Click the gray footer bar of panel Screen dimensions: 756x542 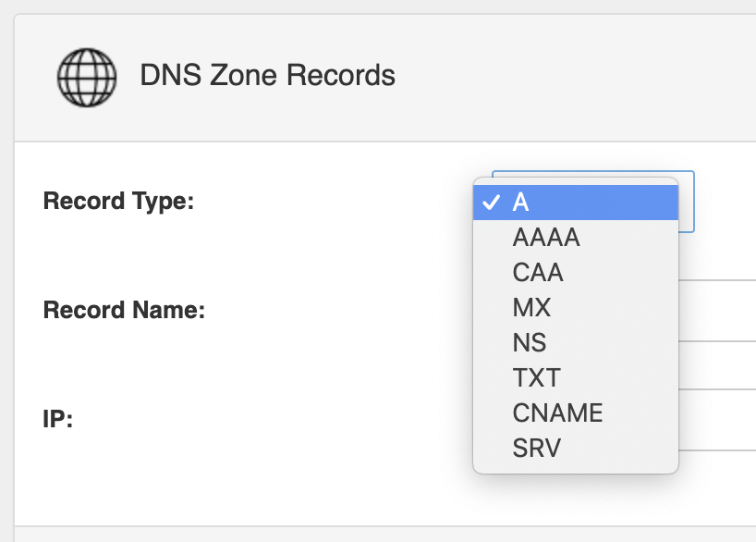(x=385, y=535)
